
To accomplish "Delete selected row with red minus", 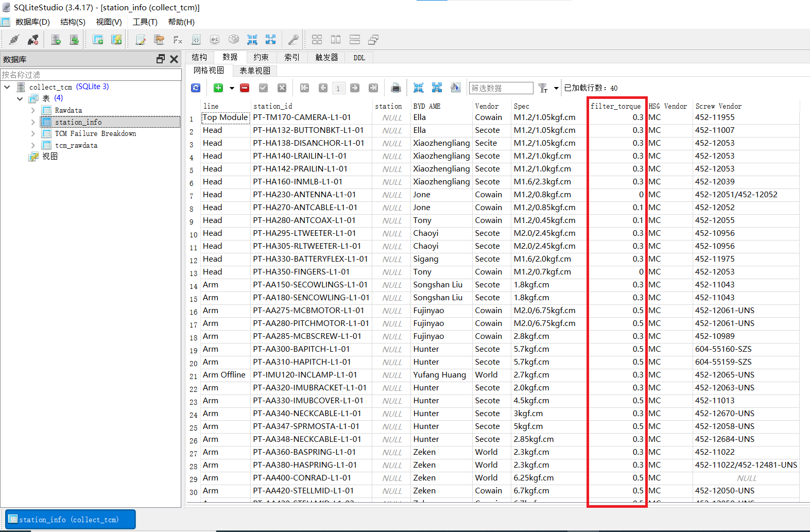I will click(x=245, y=88).
